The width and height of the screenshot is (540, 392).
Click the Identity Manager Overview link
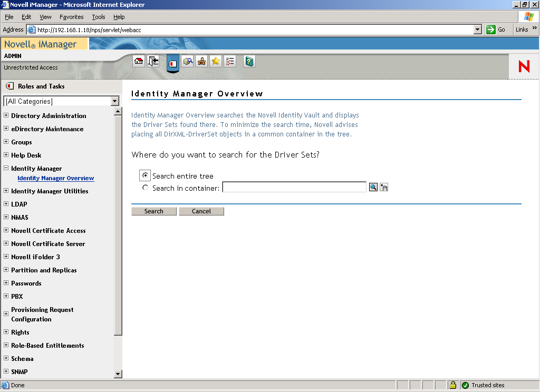pos(55,178)
